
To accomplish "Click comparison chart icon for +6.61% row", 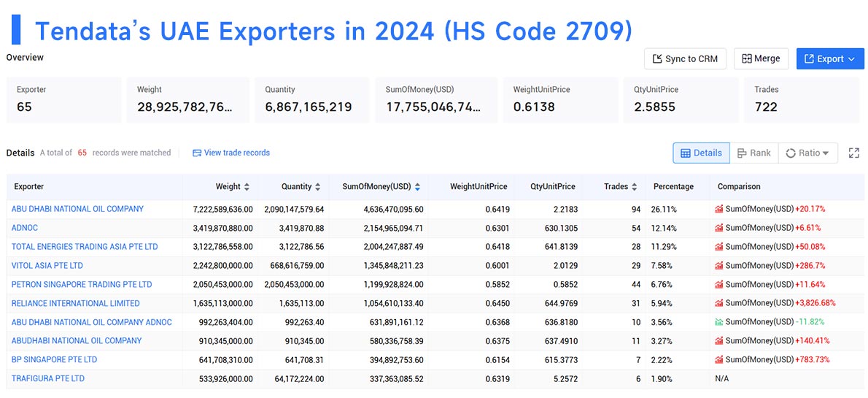I will coord(719,228).
